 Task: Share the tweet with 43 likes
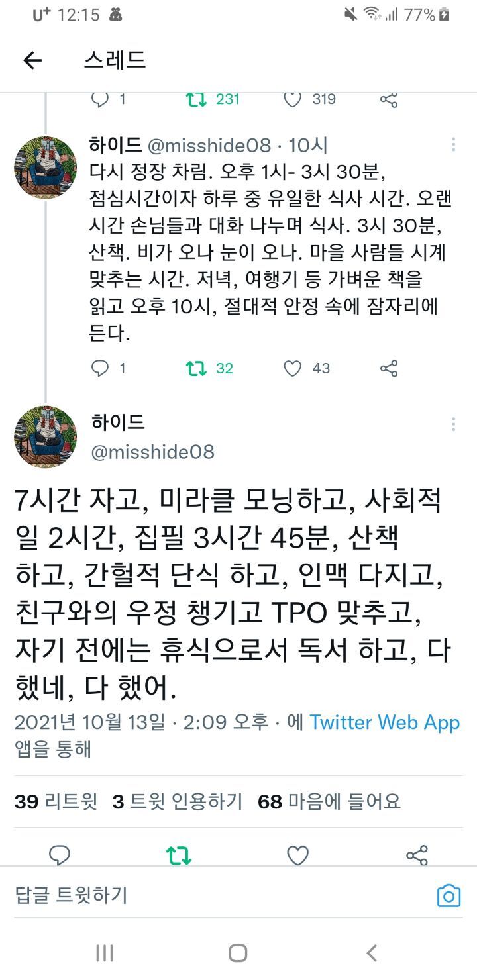click(389, 368)
